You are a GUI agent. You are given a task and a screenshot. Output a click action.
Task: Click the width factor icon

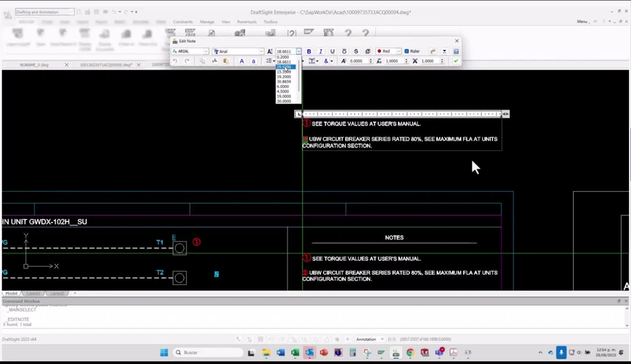415,61
